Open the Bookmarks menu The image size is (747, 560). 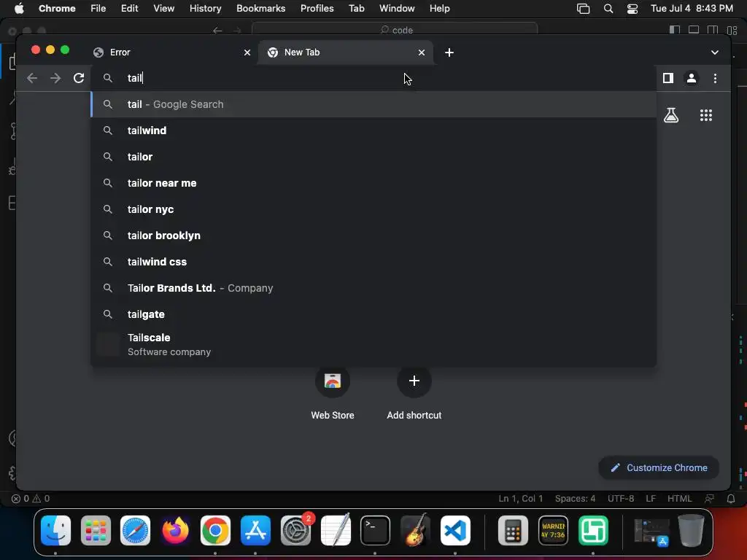tap(260, 9)
